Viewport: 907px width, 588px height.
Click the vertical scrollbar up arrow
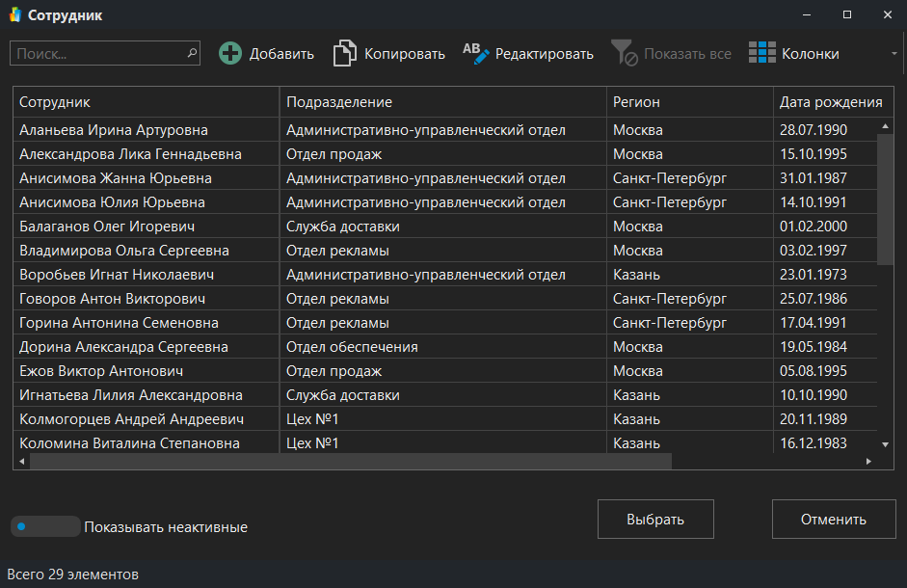[886, 126]
